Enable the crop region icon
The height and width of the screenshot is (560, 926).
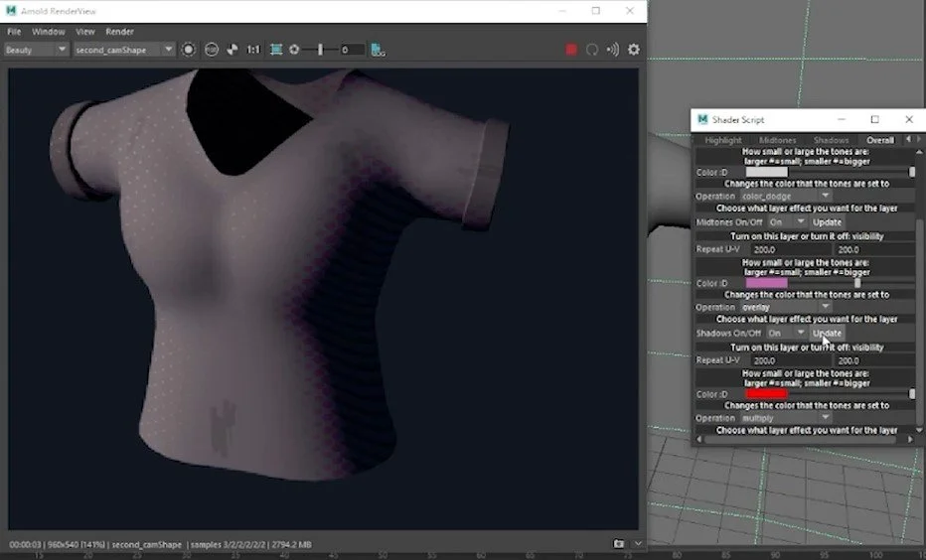[x=276, y=50]
